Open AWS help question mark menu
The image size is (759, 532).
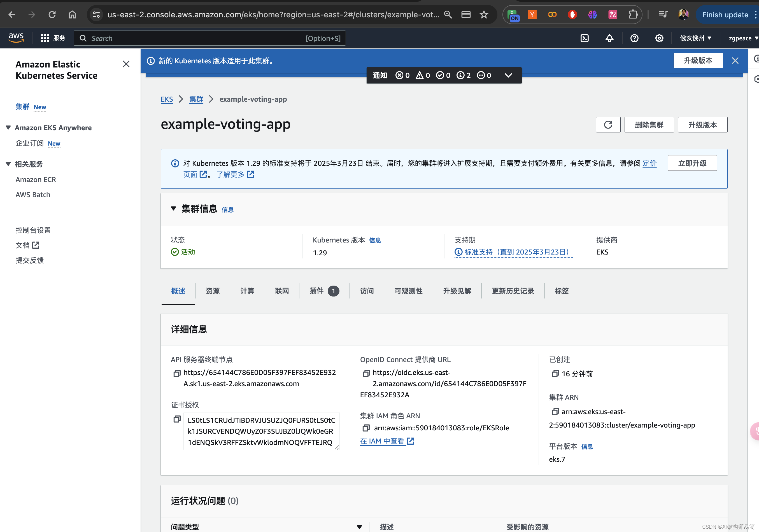tap(634, 38)
